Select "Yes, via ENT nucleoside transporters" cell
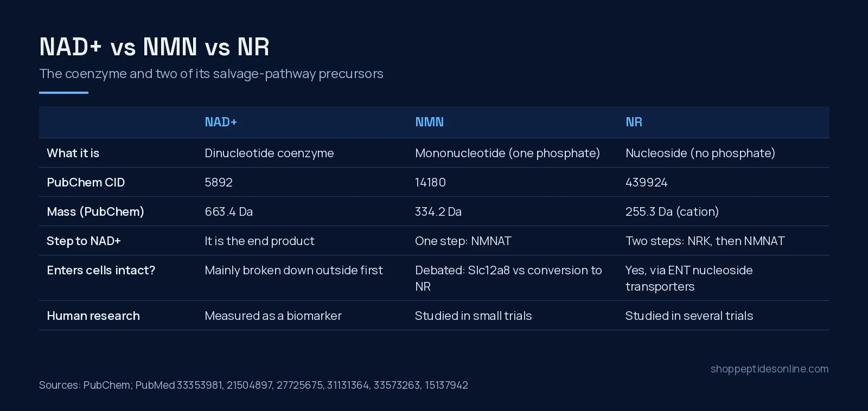This screenshot has height=411, width=868. coord(689,279)
